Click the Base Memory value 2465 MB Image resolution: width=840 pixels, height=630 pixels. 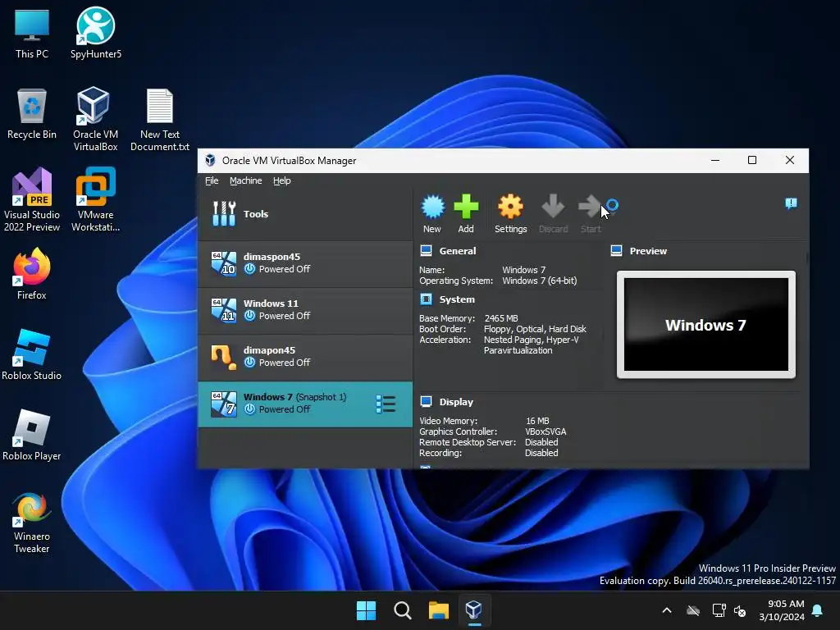[501, 318]
